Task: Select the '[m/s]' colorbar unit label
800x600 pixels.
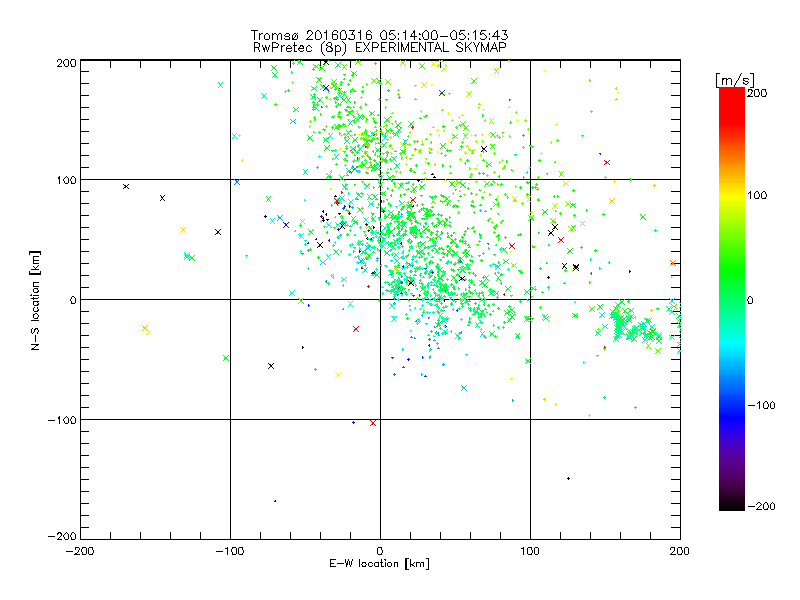Action: point(735,80)
